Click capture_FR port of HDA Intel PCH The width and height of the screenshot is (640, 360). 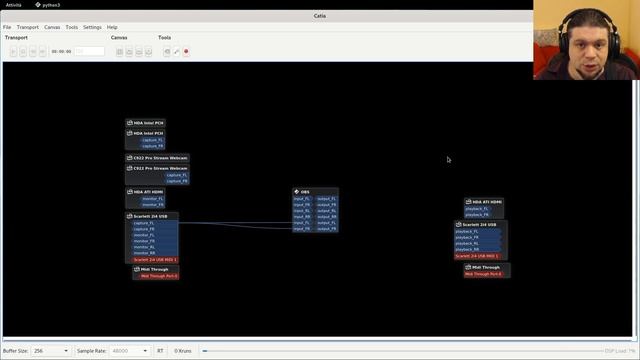[x=153, y=146]
